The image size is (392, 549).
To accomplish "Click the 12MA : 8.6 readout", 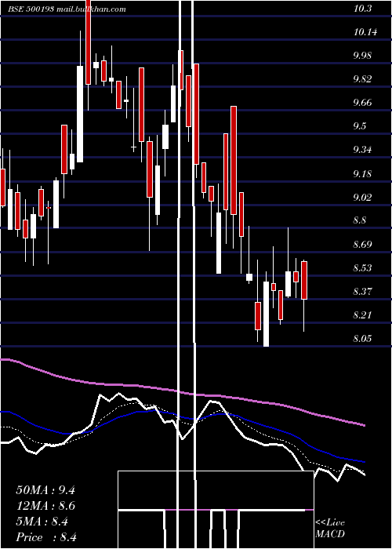I will click(45, 506).
